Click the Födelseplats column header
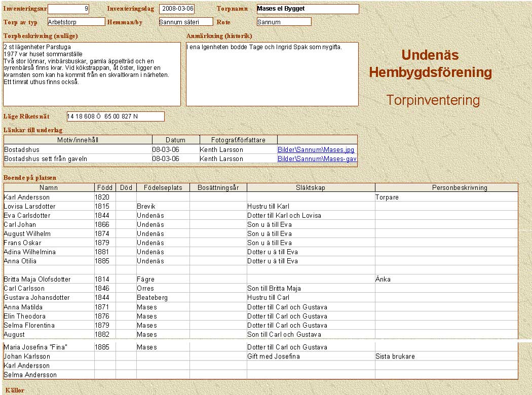Screen dimensions: 532x395 pyautogui.click(x=163, y=187)
